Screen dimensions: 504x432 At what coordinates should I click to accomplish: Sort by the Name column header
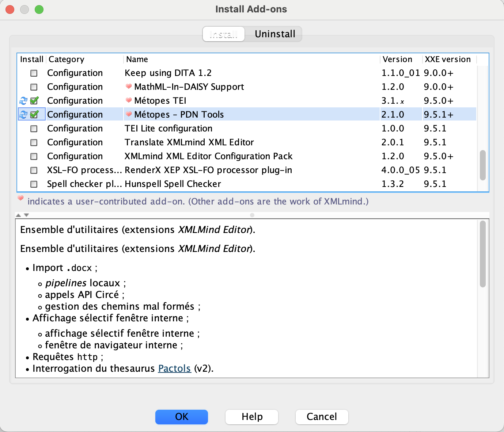tap(252, 59)
